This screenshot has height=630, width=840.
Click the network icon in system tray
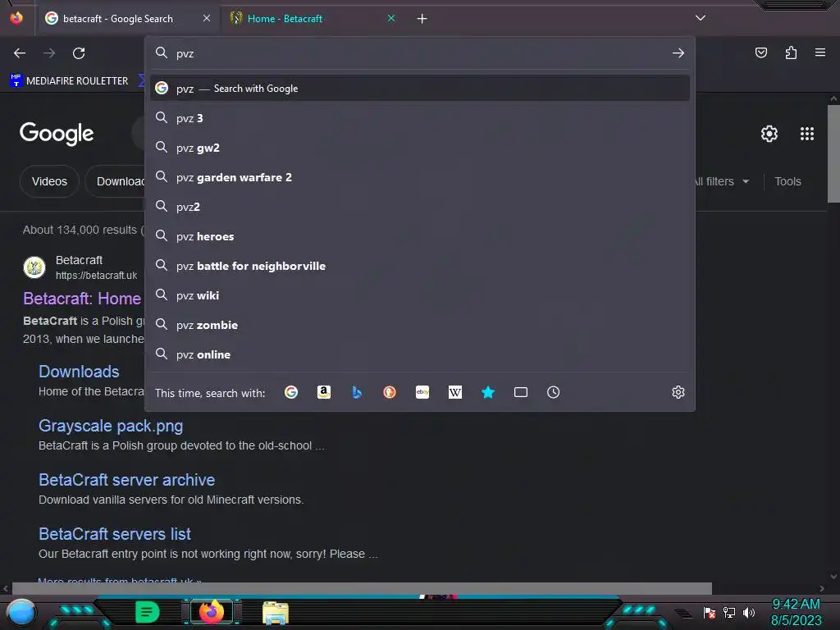(729, 612)
